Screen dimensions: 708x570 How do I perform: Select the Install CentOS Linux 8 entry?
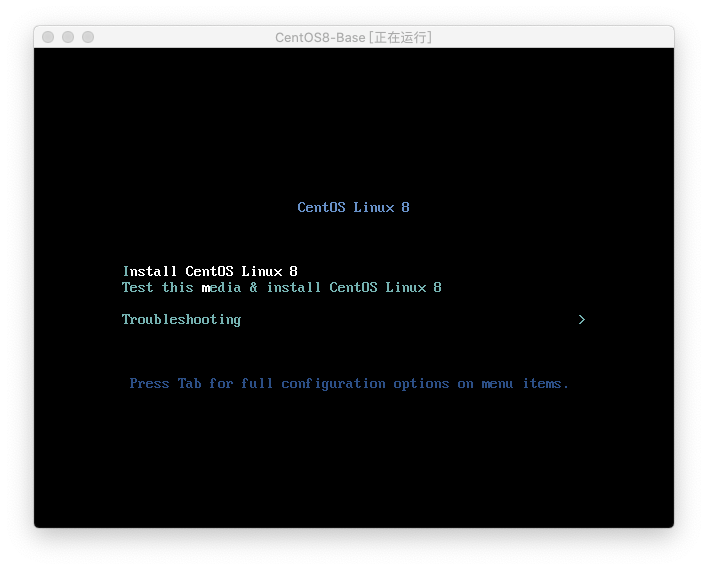point(210,271)
